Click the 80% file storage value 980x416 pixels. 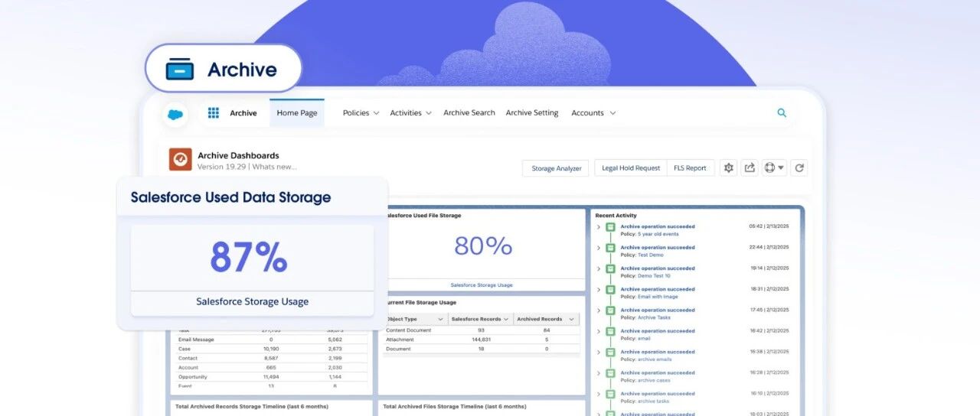[x=482, y=245]
